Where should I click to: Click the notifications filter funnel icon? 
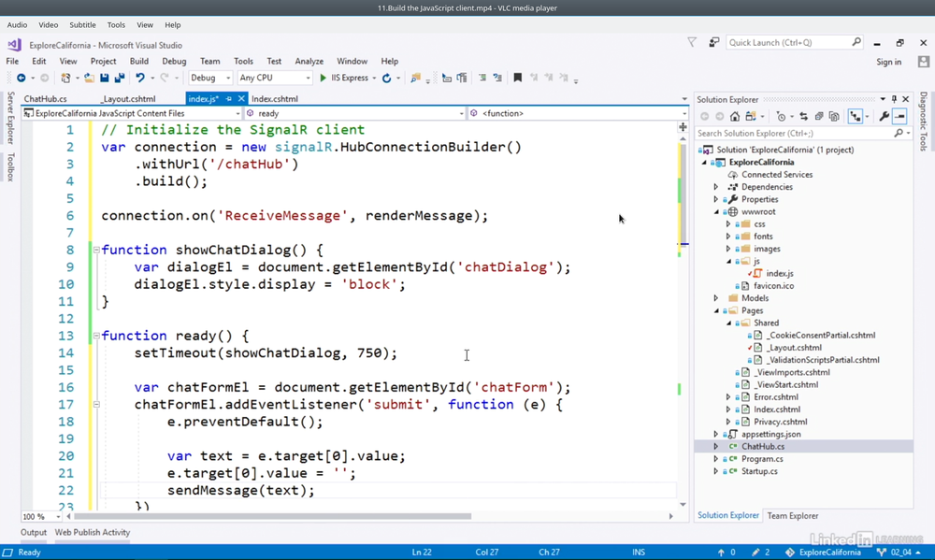[x=692, y=42]
